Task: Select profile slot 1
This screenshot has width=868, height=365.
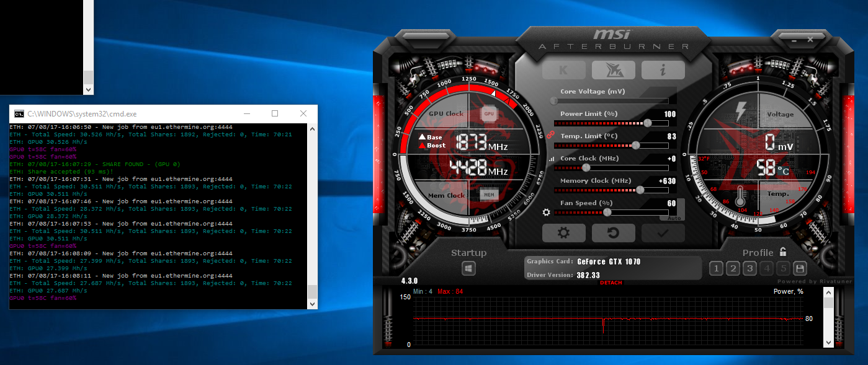Action: pyautogui.click(x=716, y=268)
